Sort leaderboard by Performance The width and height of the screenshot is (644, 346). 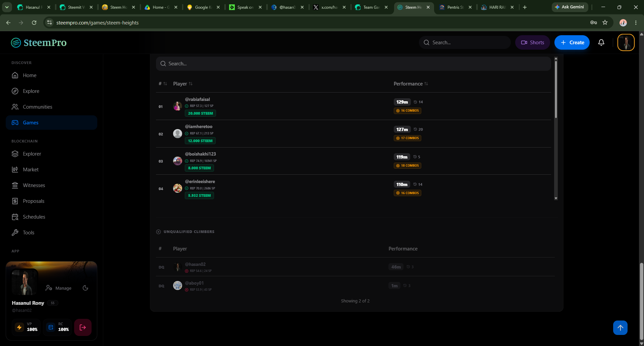411,84
